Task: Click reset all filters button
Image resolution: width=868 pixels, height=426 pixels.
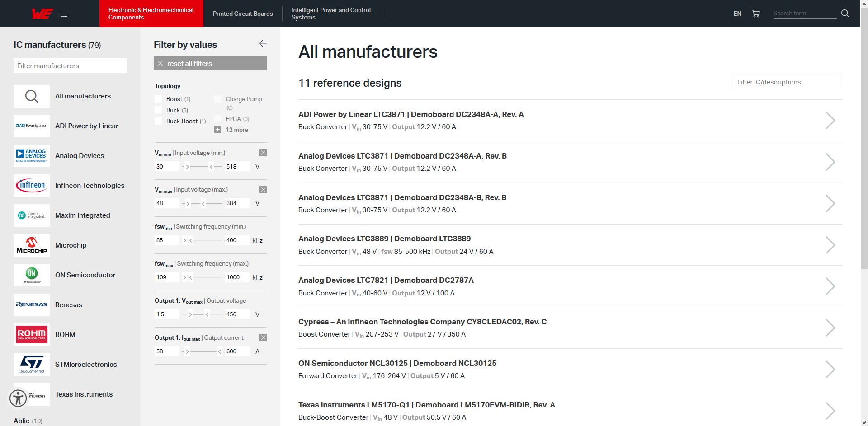Action: click(210, 63)
